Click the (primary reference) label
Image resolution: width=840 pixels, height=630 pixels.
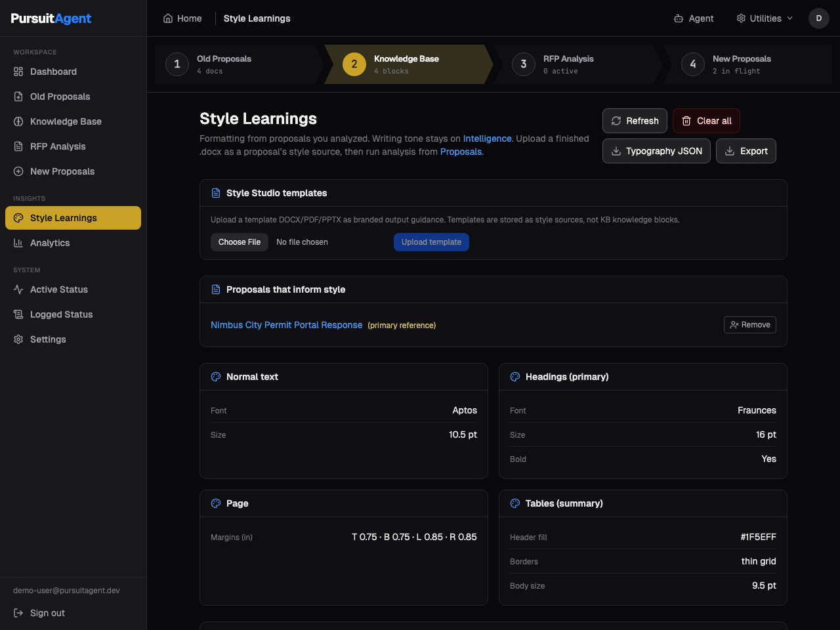tap(402, 325)
